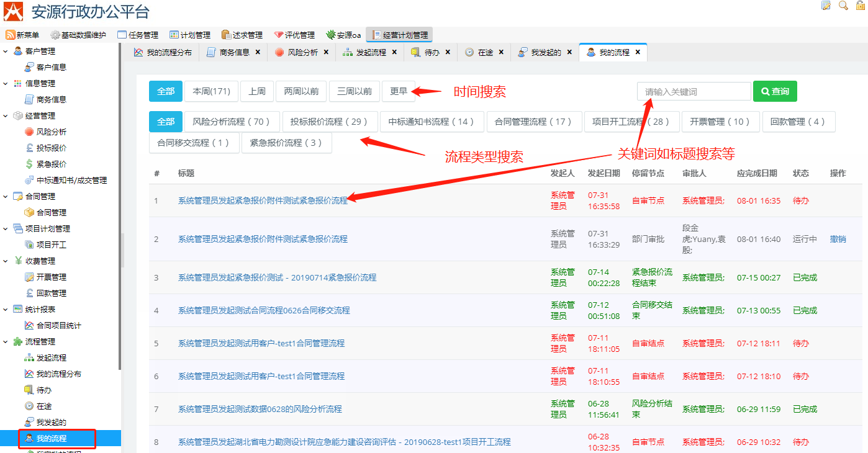Click the keyword search input field

(694, 91)
